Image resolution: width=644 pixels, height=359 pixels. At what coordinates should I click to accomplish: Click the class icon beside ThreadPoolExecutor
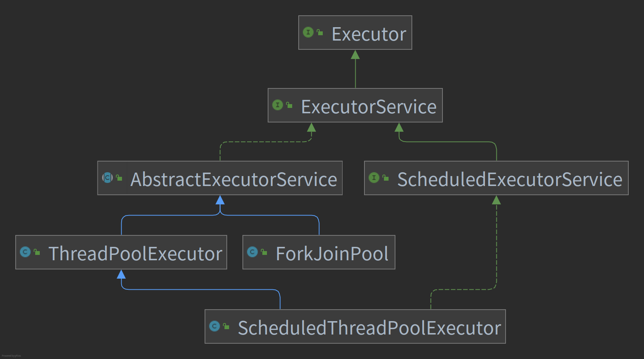coord(25,252)
